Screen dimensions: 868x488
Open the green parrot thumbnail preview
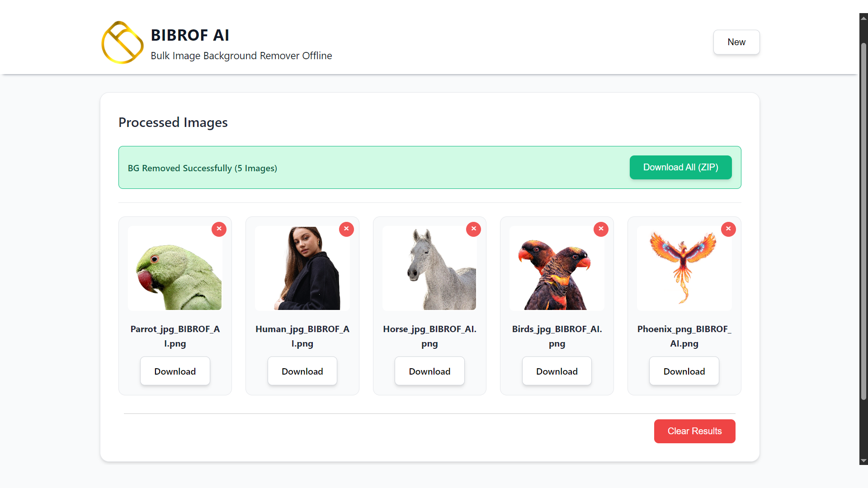(x=175, y=268)
